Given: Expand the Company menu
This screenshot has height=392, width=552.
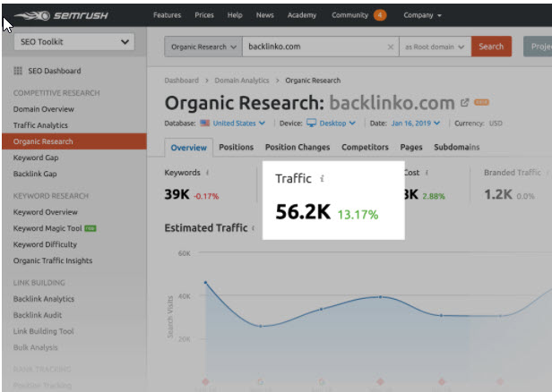Looking at the screenshot, I should [422, 15].
